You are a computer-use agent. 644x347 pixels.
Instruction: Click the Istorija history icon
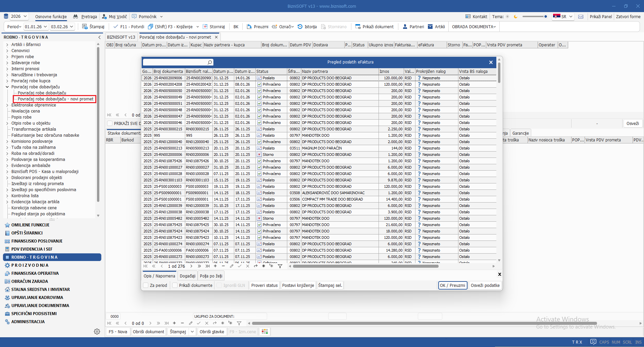300,27
